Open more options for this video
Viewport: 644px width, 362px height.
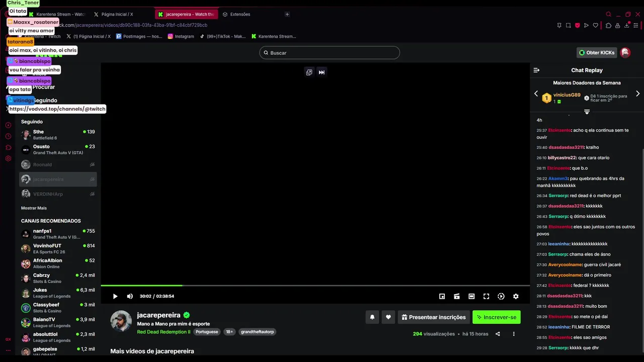514,334
